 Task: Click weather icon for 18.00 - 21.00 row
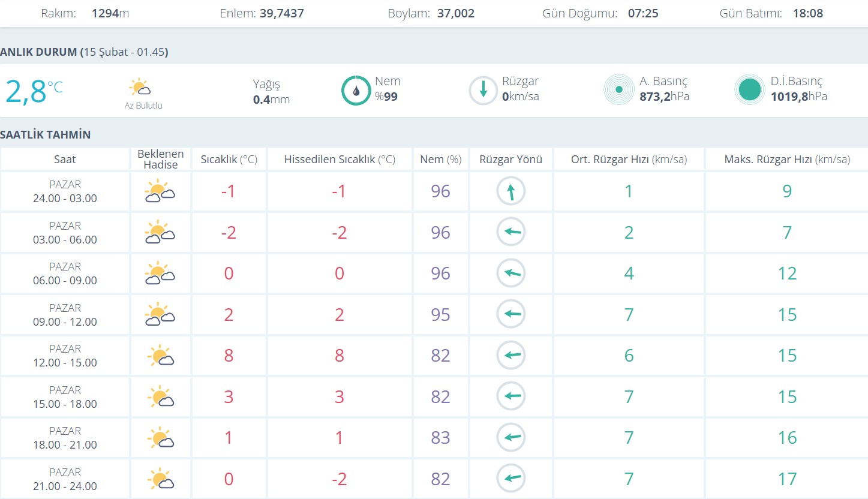(x=160, y=438)
